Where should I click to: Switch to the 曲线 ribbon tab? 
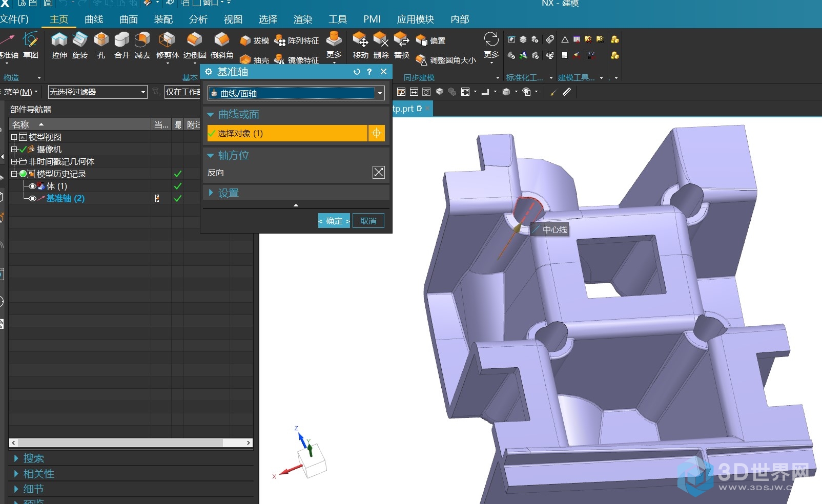[x=94, y=19]
